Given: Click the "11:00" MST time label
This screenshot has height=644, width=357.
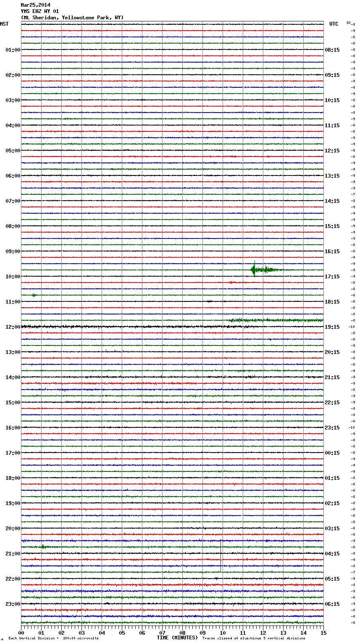Looking at the screenshot, I should click(13, 302).
